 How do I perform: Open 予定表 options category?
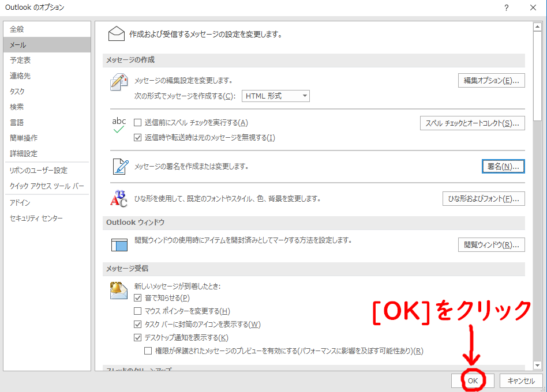point(47,61)
